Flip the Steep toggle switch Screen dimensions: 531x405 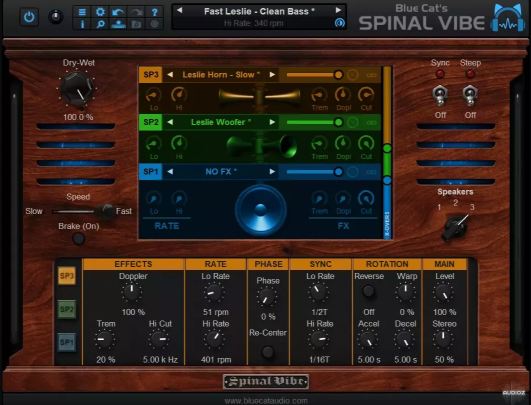pos(470,96)
